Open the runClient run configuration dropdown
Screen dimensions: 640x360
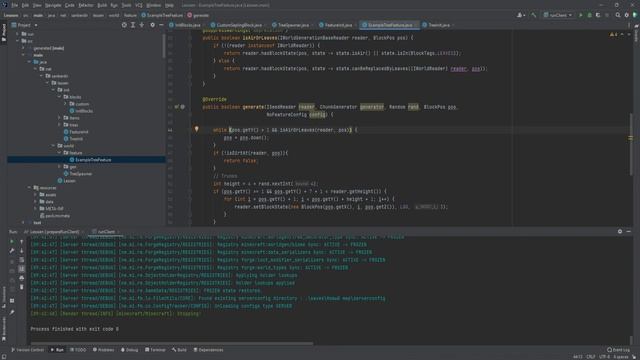coord(558,15)
